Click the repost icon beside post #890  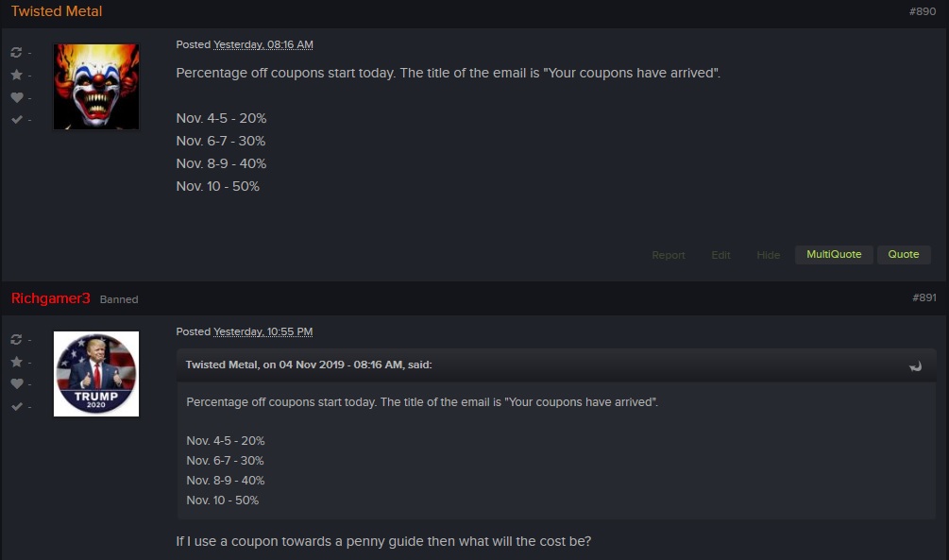point(16,53)
